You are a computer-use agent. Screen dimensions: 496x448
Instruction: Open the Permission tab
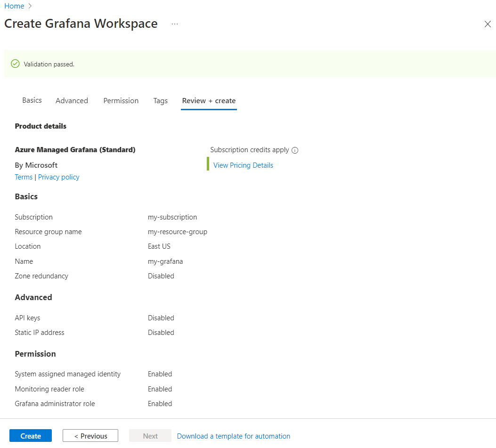pyautogui.click(x=121, y=101)
